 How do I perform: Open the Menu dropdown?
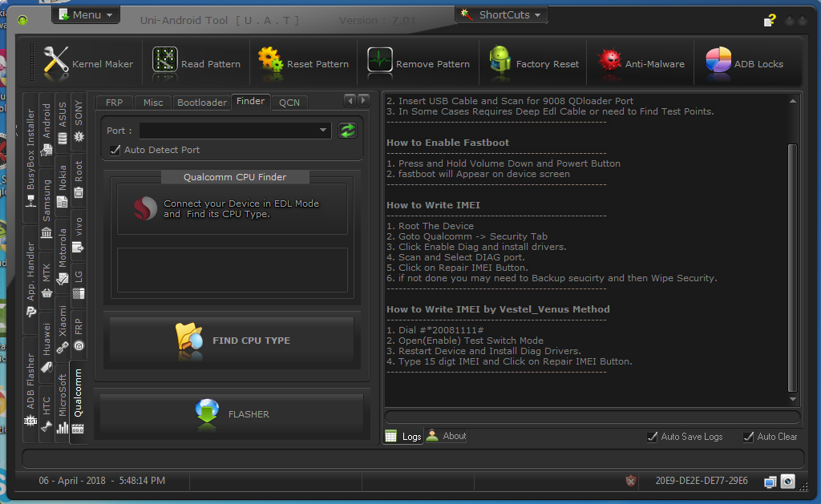point(86,14)
